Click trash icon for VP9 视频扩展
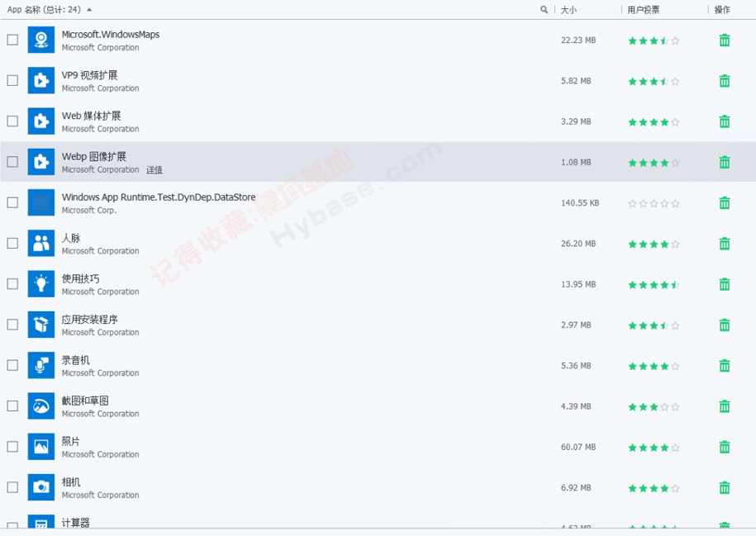 724,80
